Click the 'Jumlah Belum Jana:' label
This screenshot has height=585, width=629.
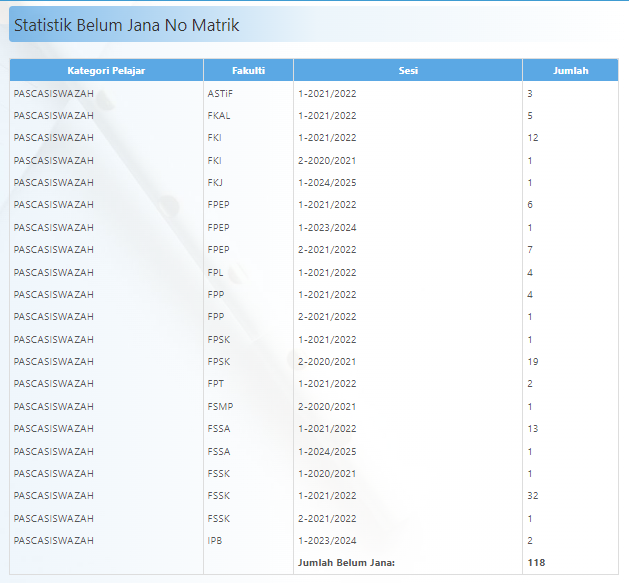pyautogui.click(x=346, y=563)
